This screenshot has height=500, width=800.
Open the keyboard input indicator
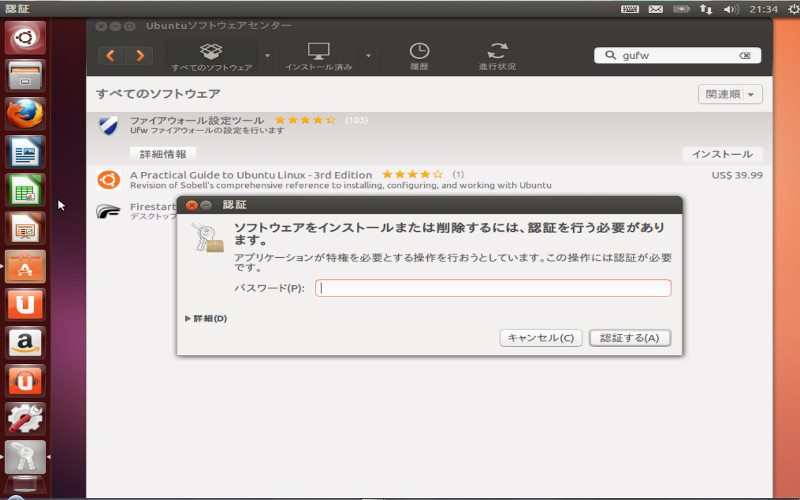coord(630,9)
